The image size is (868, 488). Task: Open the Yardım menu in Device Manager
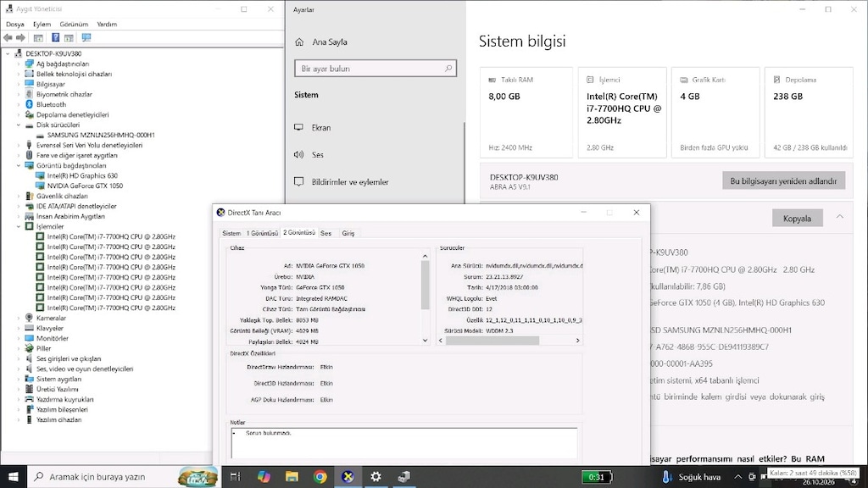pos(107,25)
